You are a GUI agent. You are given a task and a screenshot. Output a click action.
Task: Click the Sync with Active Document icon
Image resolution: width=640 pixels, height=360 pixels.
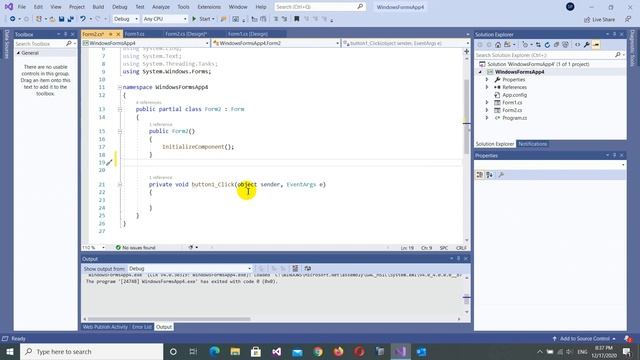[x=538, y=45]
